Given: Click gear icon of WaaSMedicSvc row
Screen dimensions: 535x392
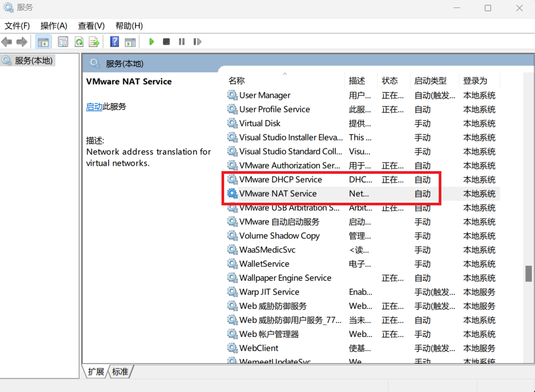Looking at the screenshot, I should point(232,249).
